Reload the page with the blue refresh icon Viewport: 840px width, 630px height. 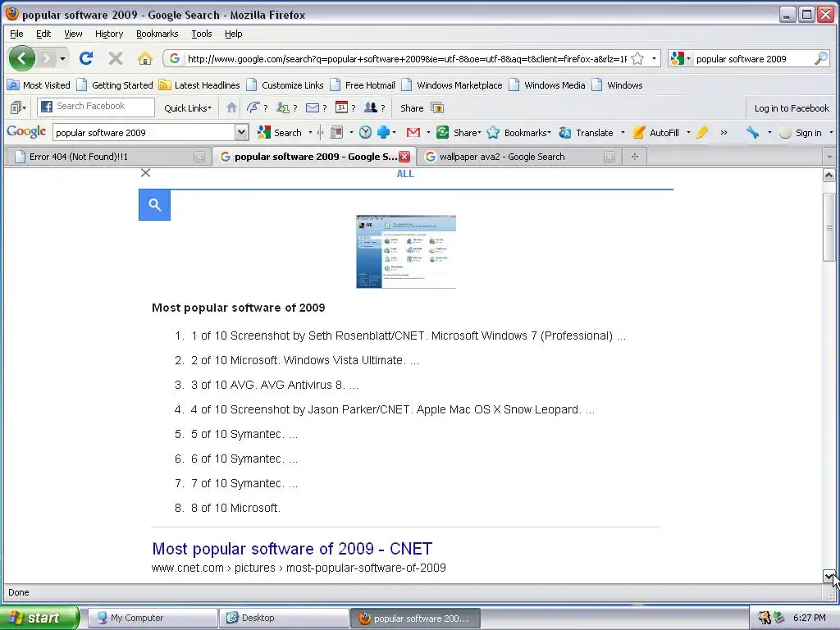85,58
